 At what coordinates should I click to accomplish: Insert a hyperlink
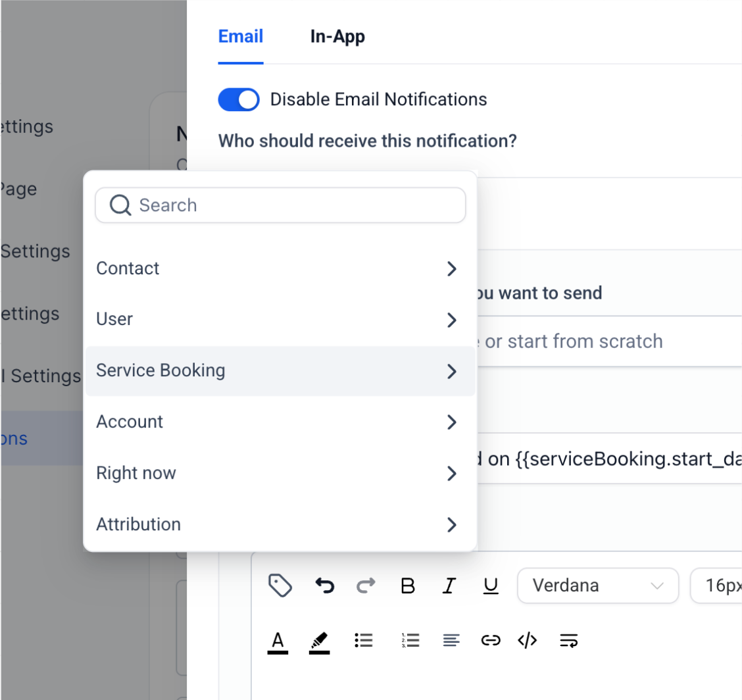[490, 640]
